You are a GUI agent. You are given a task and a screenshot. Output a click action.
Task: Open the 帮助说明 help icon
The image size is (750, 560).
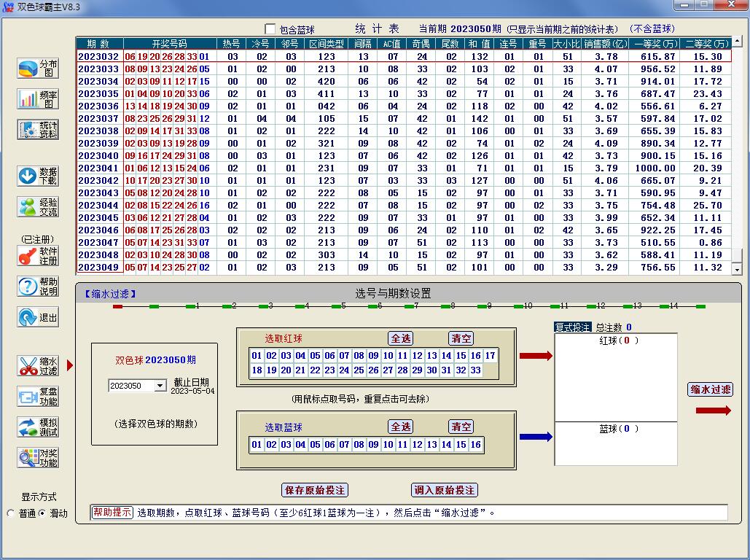[38, 287]
